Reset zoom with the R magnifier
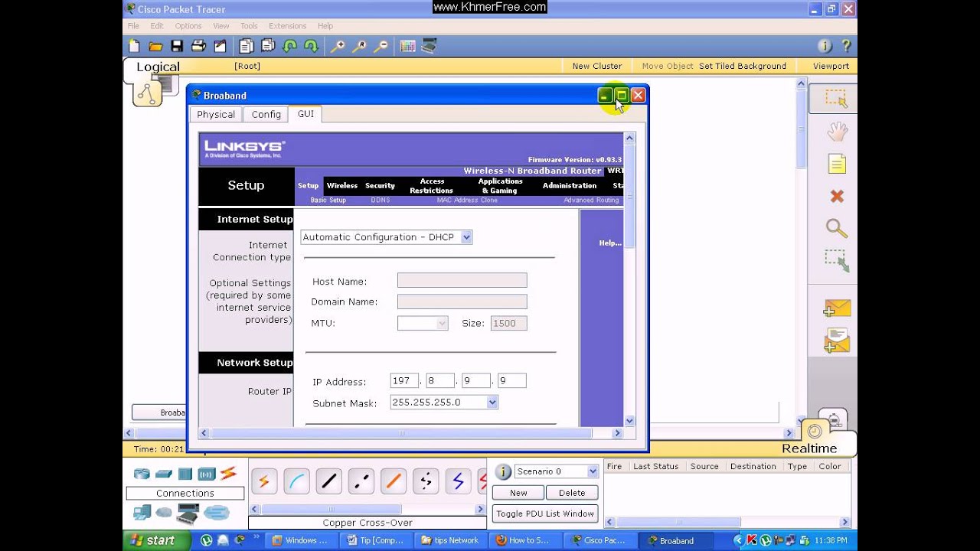This screenshot has width=980, height=551. pyautogui.click(x=359, y=46)
